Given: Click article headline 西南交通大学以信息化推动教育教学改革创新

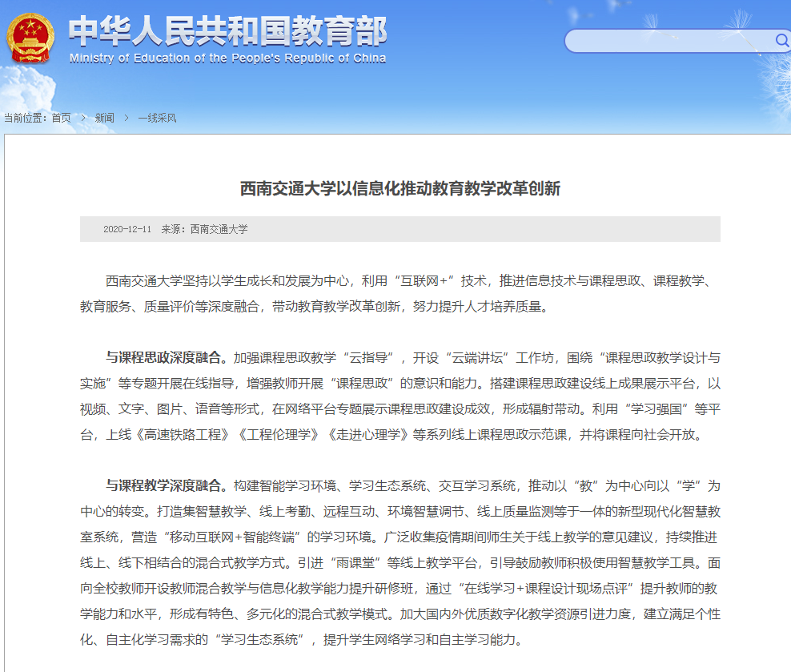Looking at the screenshot, I should pyautogui.click(x=400, y=189).
